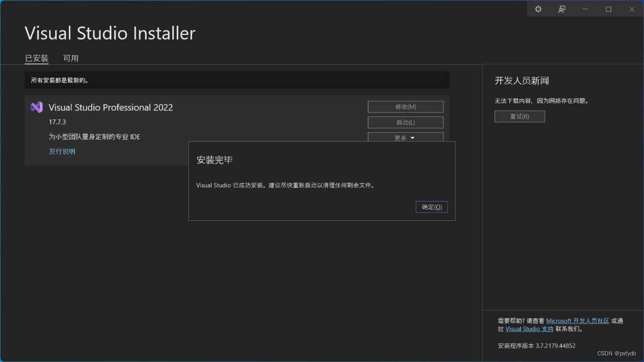644x362 pixels.
Task: Open the Microsoft 开发人员社区 link
Action: pyautogui.click(x=578, y=320)
